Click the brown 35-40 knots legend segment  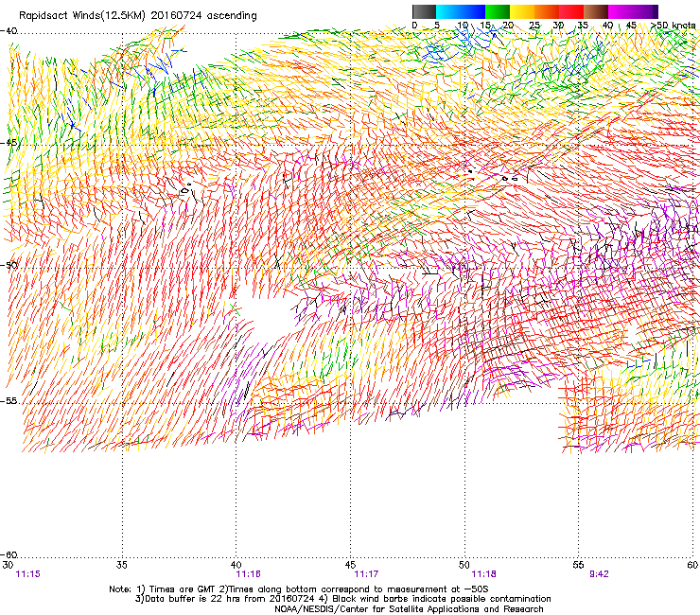click(596, 11)
